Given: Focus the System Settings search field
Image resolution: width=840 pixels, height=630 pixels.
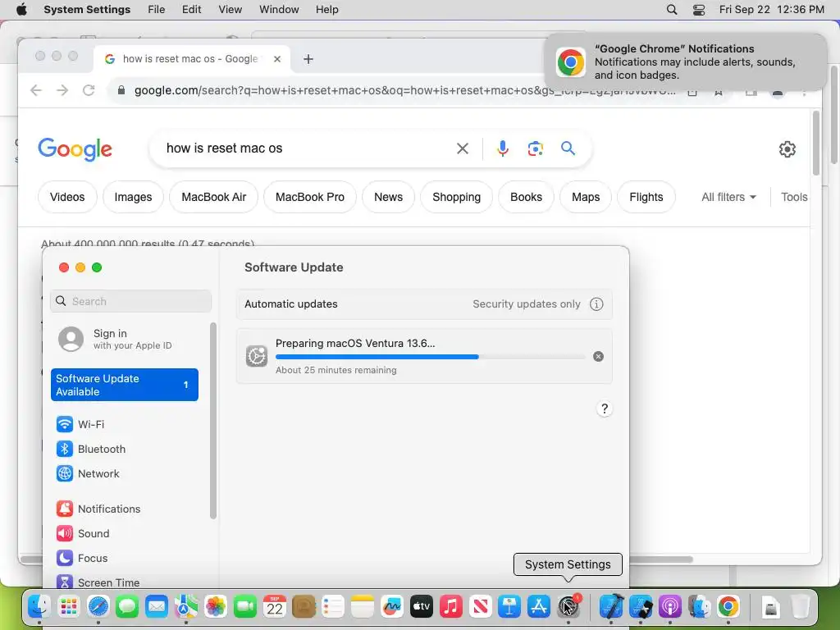Looking at the screenshot, I should 130,301.
